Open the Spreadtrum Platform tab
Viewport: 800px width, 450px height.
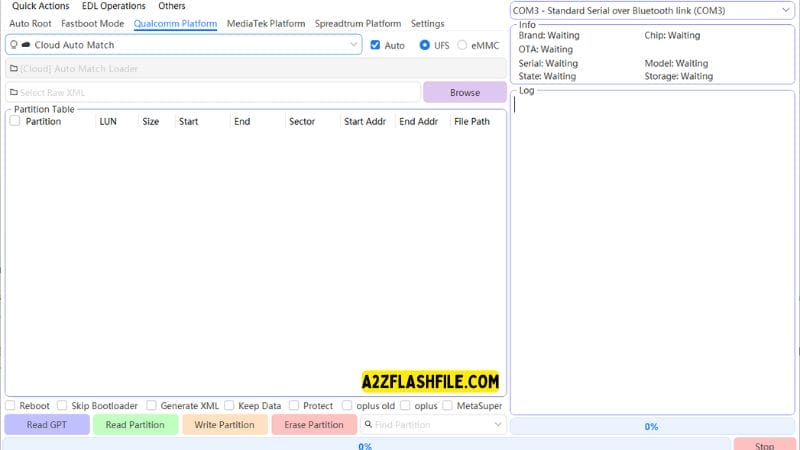[358, 23]
